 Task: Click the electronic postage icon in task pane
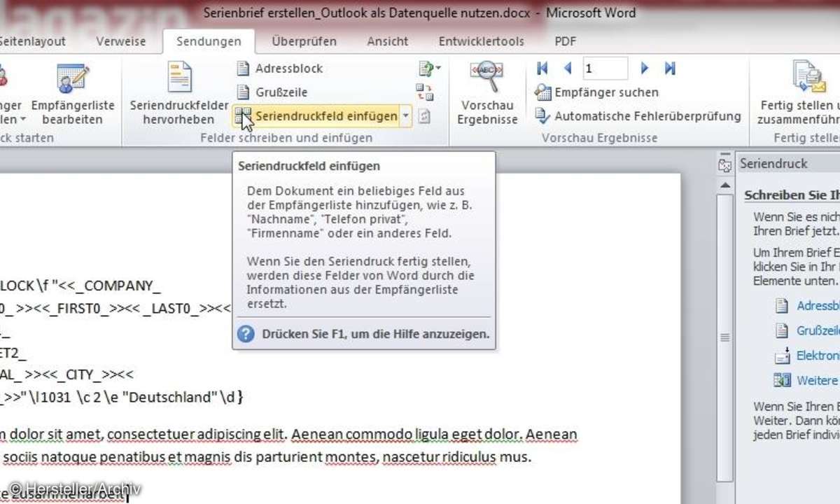782,356
